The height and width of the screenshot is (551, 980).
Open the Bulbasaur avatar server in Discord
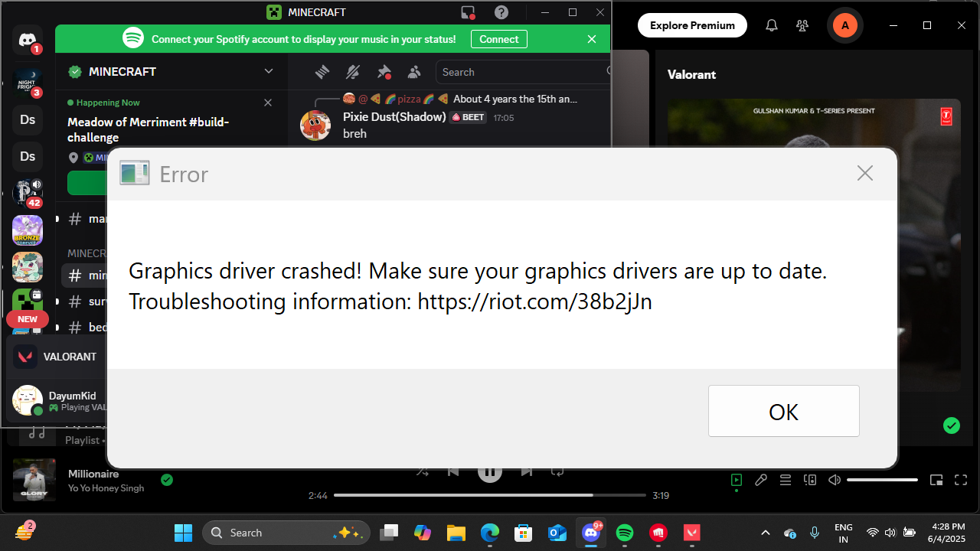click(x=28, y=267)
